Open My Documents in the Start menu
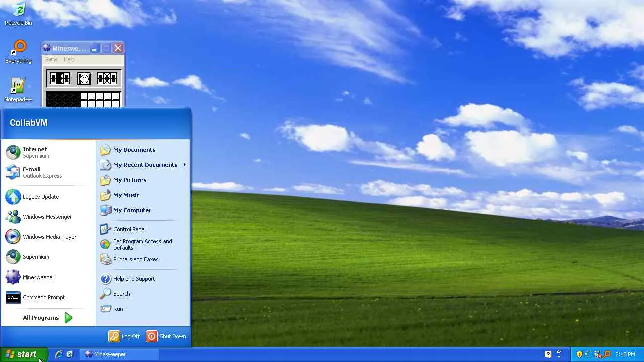The image size is (644, 362). pos(143,150)
